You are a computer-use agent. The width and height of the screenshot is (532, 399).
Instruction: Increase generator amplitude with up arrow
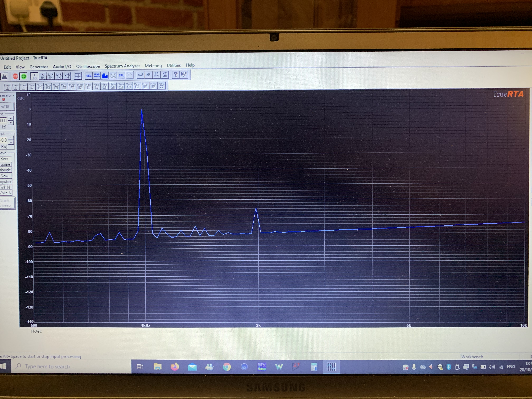coord(11,138)
